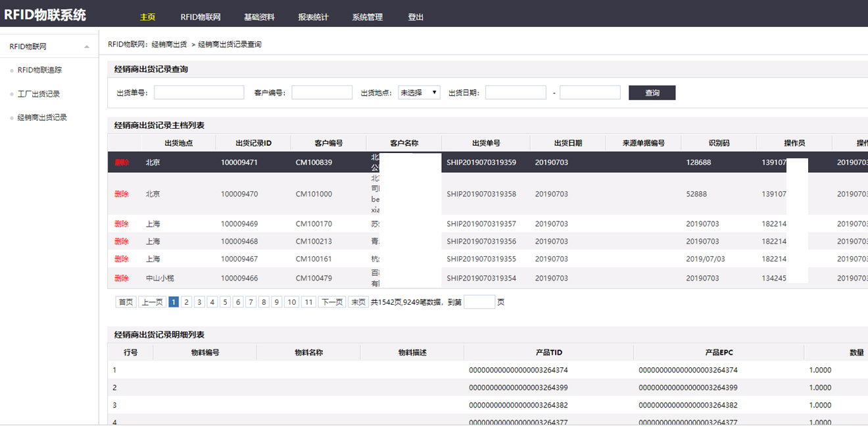Go to page 9 of records

(x=276, y=302)
